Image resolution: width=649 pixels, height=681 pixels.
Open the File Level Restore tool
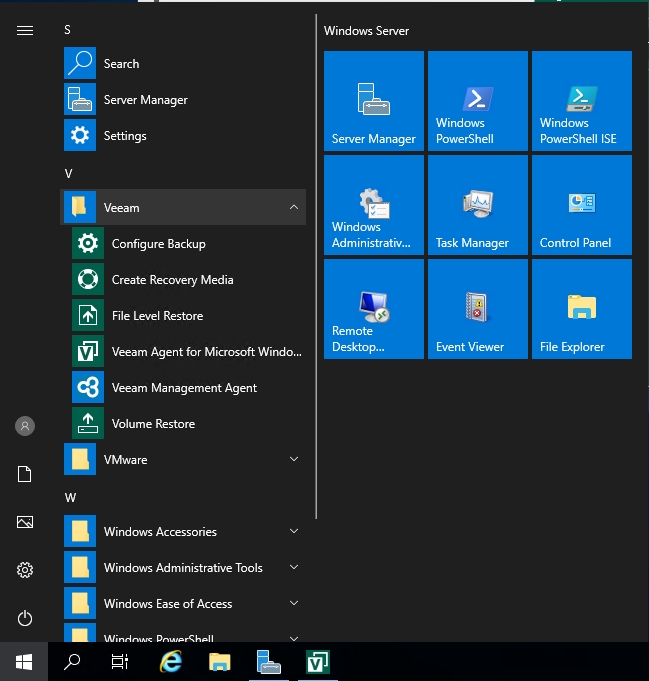[x=157, y=316]
